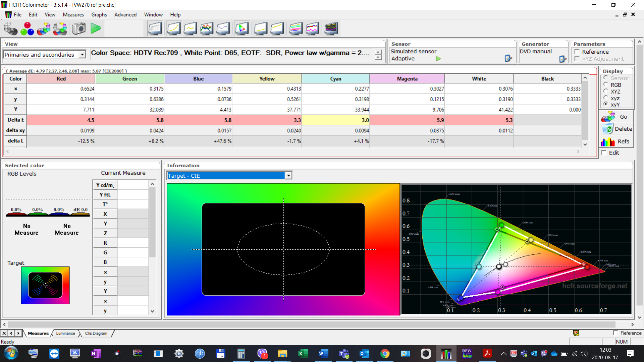
Task: Open the measures table view toolbar icon
Action: [x=155, y=28]
